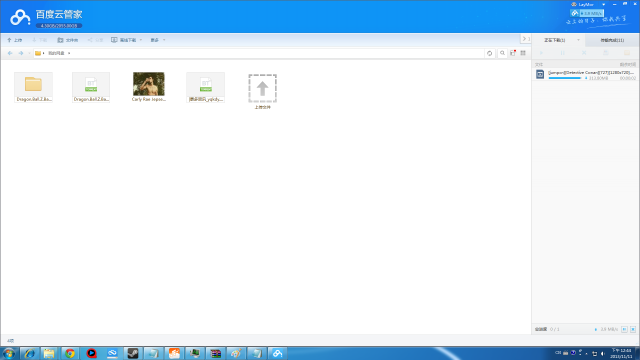Click the download arrow toolbar button
The image size is (640, 360).
pos(40,40)
